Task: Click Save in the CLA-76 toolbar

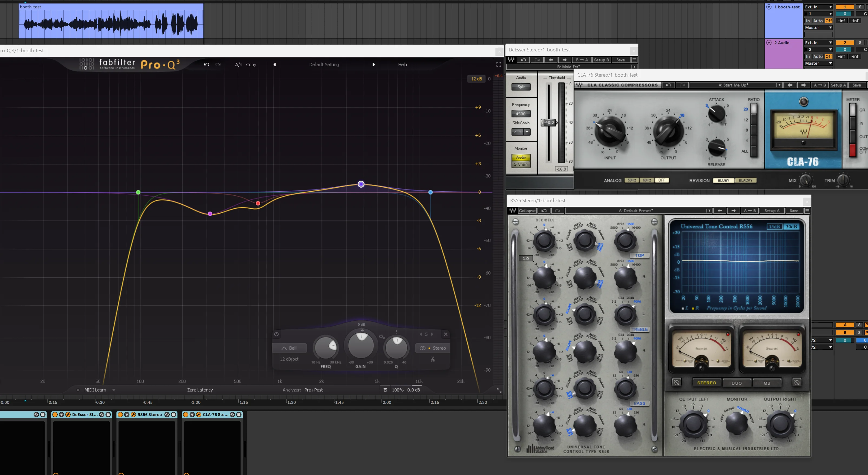Action: (x=857, y=85)
